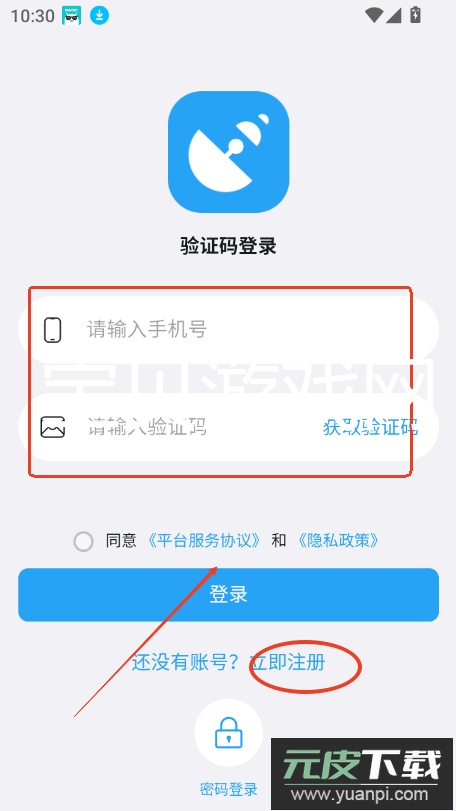Tap 获取验证码 to request a code

coord(370,427)
